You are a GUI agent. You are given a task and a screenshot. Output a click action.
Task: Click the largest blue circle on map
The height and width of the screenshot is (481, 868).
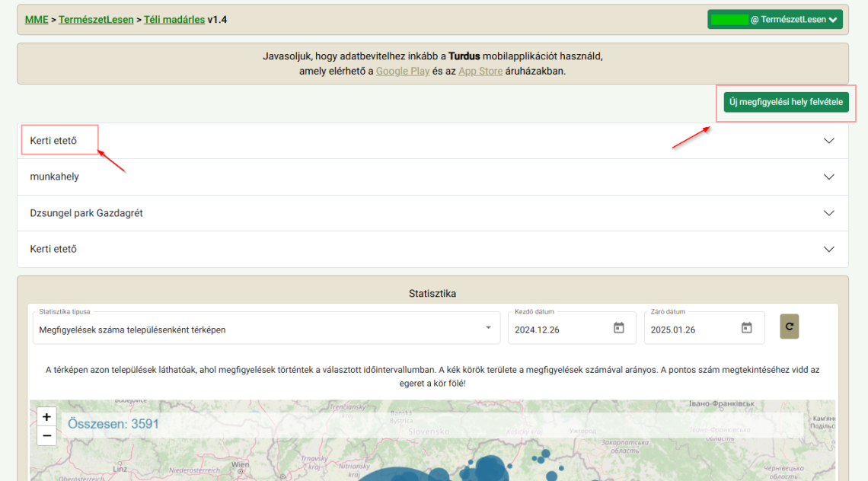tap(396, 475)
